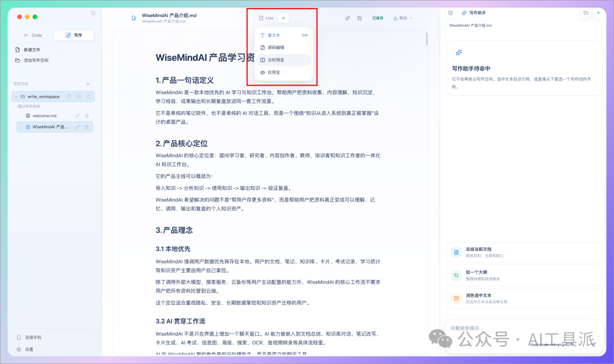This screenshot has width=614, height=364.
Task: Select the write_workspace folder row
Action: [53, 97]
